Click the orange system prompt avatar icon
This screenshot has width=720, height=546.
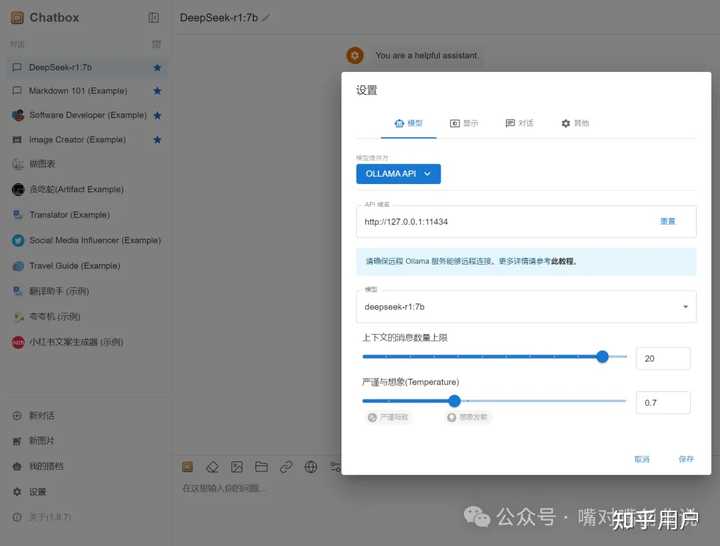(x=354, y=56)
